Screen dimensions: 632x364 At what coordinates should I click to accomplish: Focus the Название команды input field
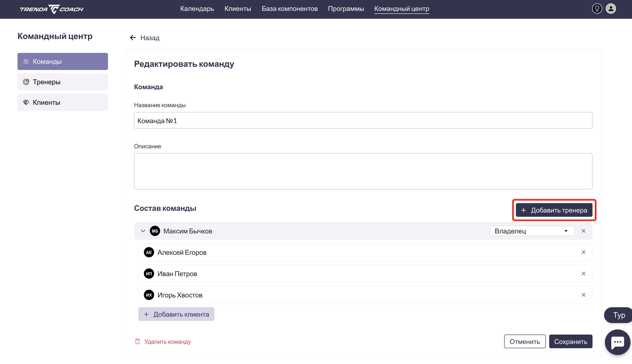[363, 121]
